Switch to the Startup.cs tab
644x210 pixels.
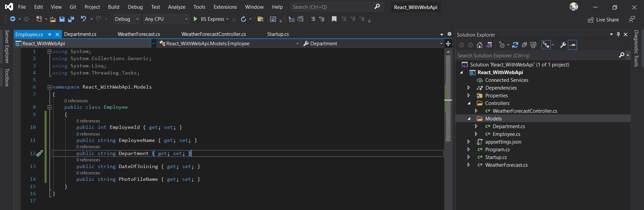click(x=278, y=34)
